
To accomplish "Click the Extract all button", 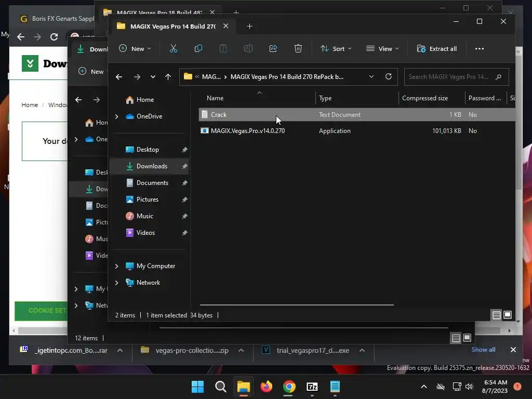I will click(436, 49).
